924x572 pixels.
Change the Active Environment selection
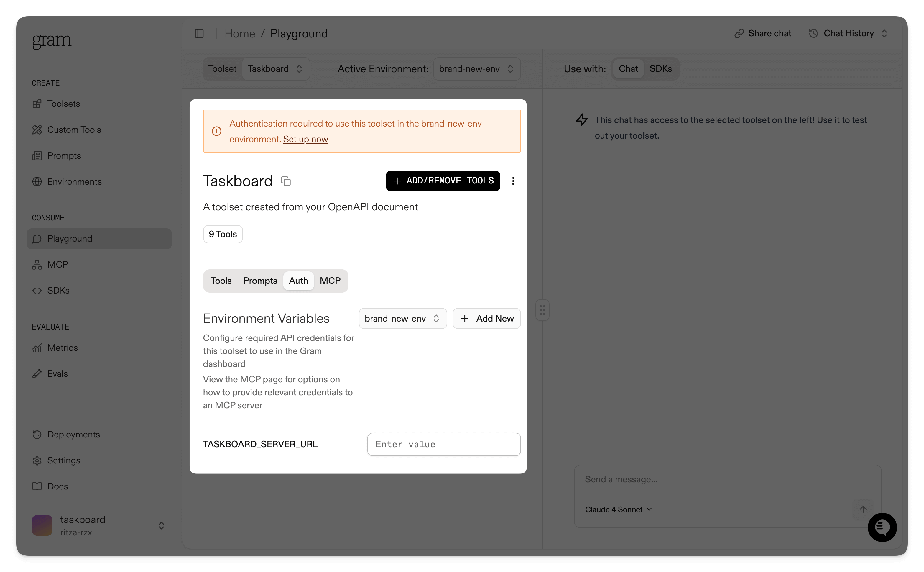pos(476,68)
